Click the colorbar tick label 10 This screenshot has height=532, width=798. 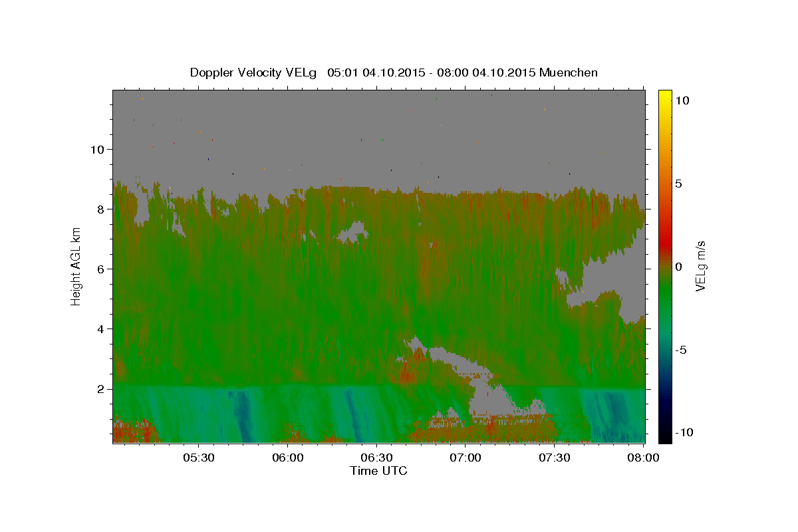(682, 100)
